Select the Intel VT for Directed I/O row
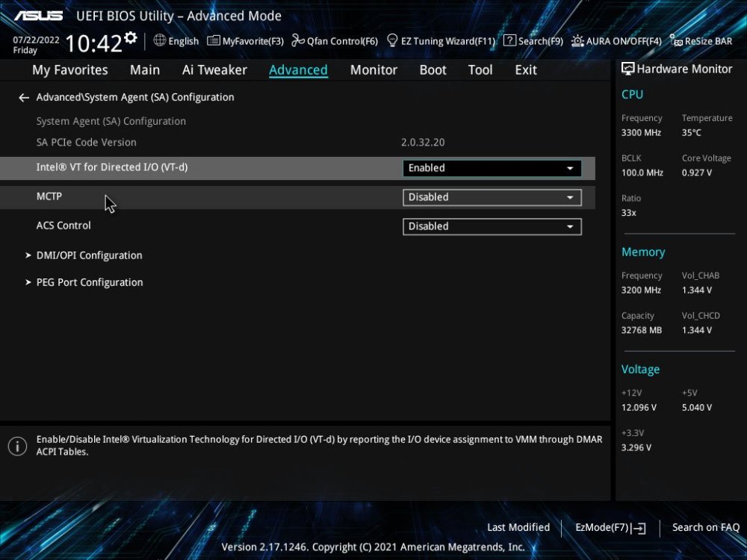The image size is (747, 560). coord(297,168)
